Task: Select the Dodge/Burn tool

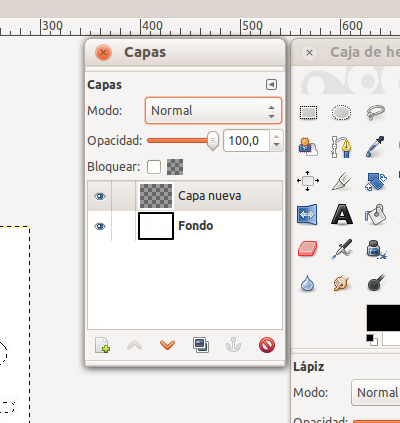Action: pyautogui.click(x=376, y=283)
